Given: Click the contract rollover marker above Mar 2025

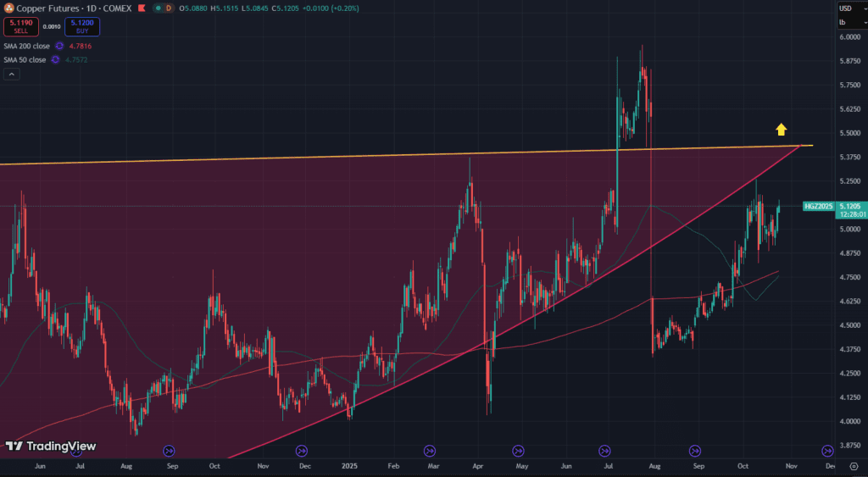Looking at the screenshot, I should coord(430,451).
